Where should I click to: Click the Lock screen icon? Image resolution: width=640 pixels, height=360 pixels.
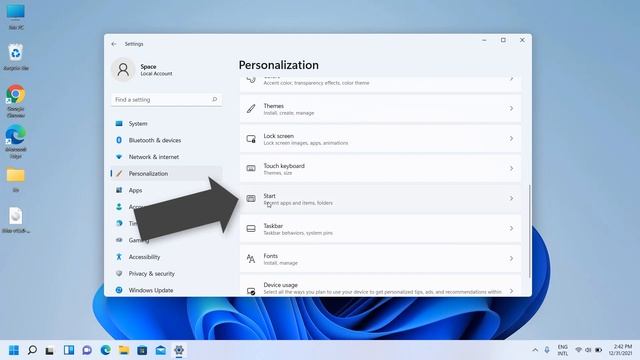[x=251, y=139]
